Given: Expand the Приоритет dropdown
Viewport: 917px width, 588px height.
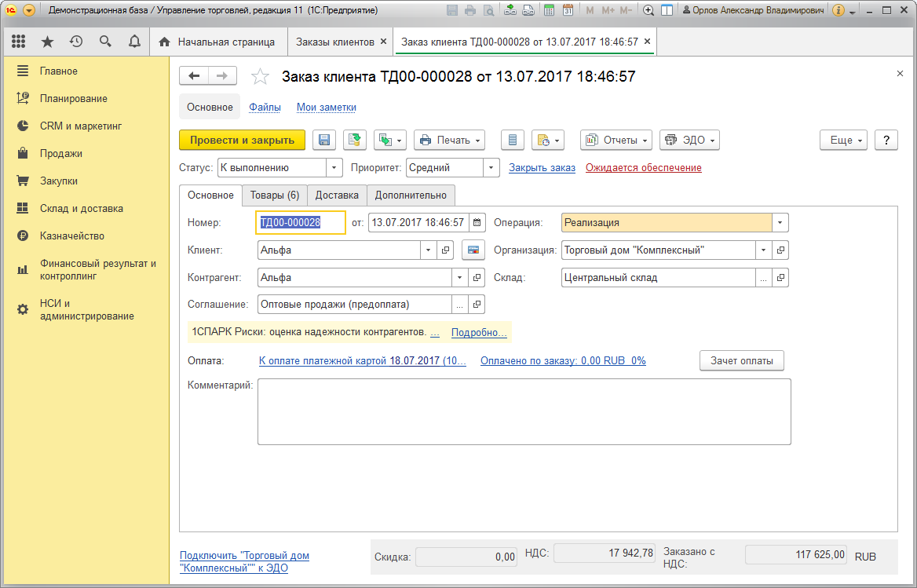Looking at the screenshot, I should [491, 168].
